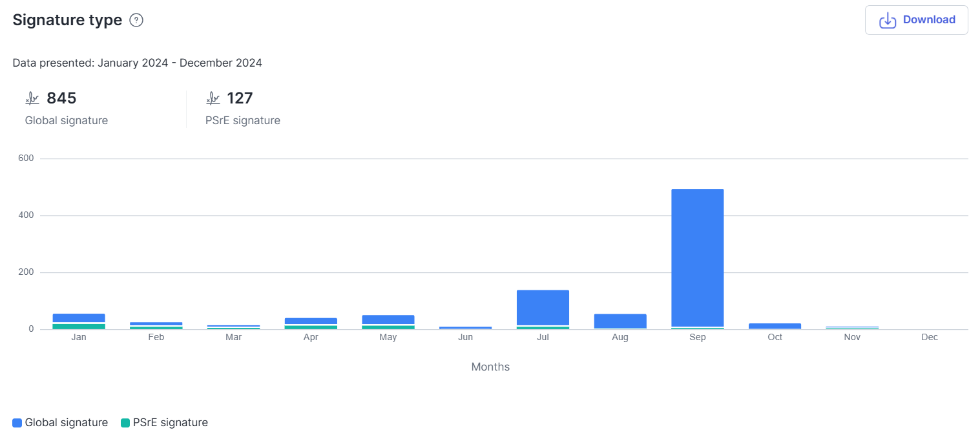Select the tall blue September bar

[x=698, y=257]
